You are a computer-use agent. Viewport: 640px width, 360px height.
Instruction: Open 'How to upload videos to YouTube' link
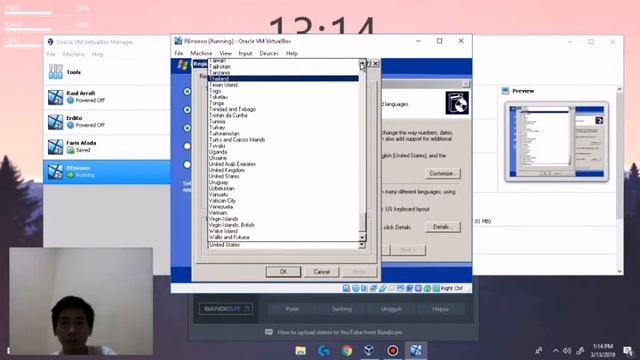(340, 332)
